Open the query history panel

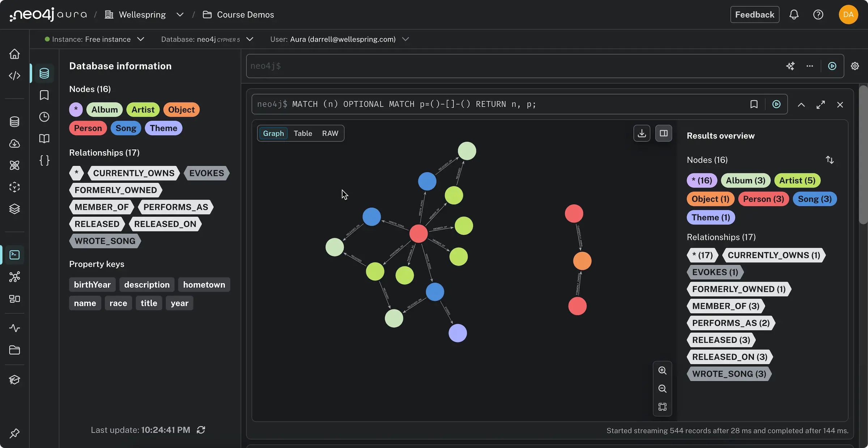pos(44,117)
